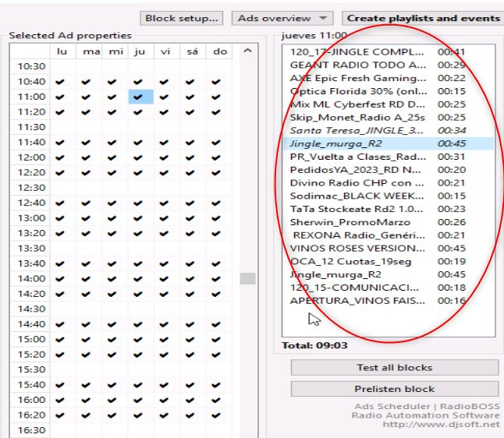Select the Divino Radio CHP con ad
Image resolution: width=504 pixels, height=438 pixels.
(389, 183)
